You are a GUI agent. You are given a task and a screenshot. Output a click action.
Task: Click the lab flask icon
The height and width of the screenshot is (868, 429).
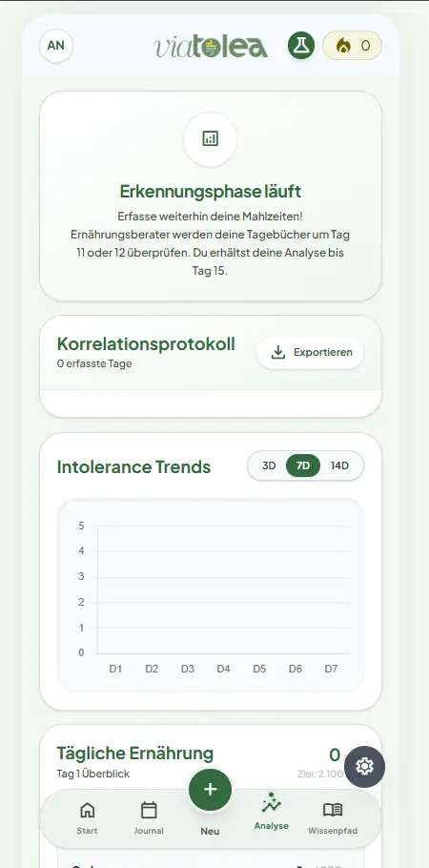pyautogui.click(x=301, y=46)
